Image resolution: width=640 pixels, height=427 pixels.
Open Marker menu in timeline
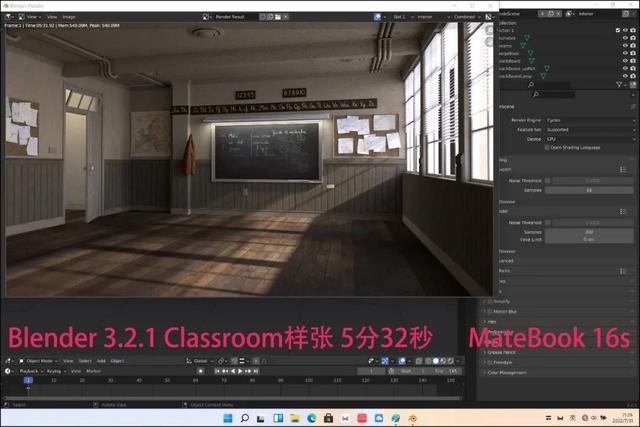[93, 371]
